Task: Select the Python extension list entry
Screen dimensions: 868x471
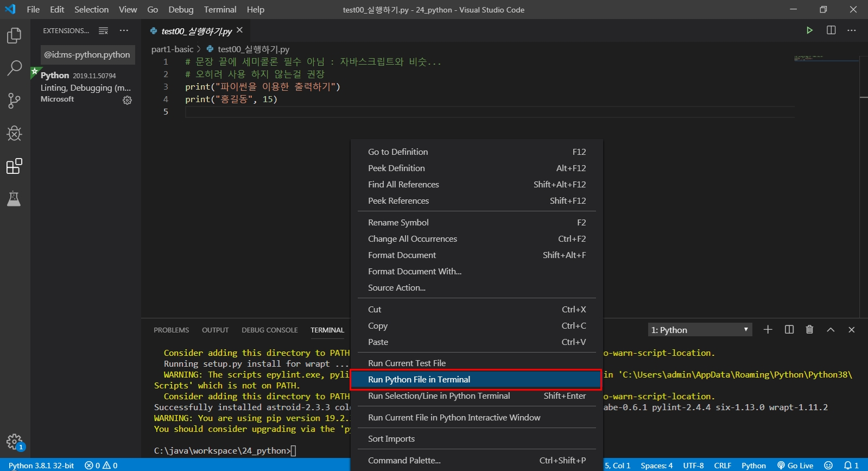Action: 86,87
